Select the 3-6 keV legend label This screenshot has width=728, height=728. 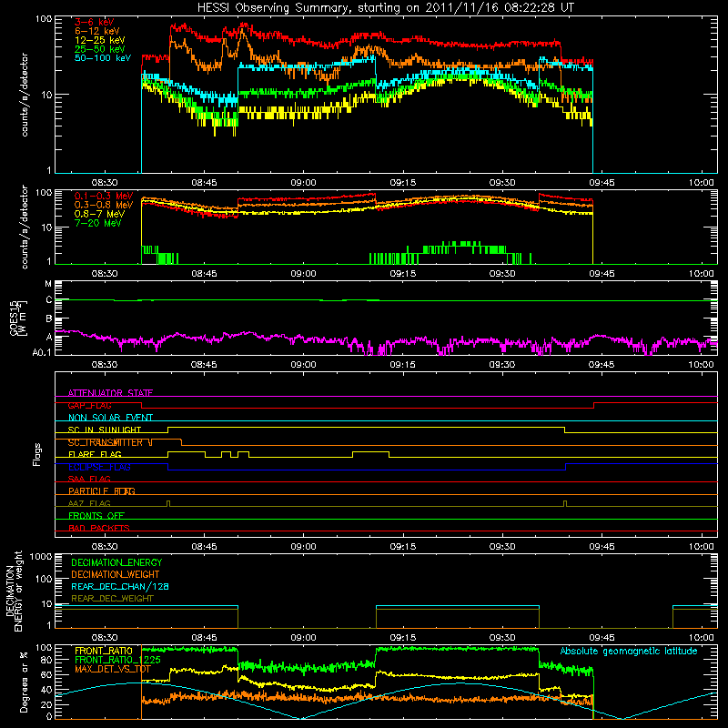coord(95,22)
